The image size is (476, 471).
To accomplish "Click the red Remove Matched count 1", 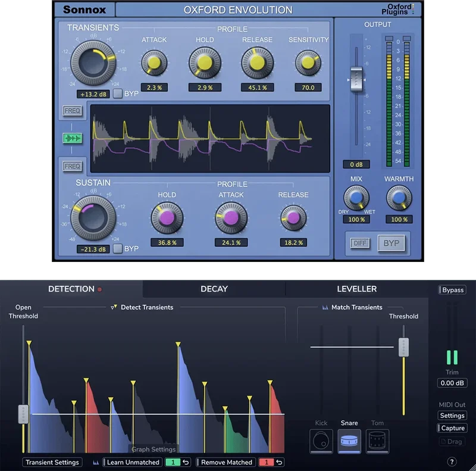I will click(x=266, y=462).
